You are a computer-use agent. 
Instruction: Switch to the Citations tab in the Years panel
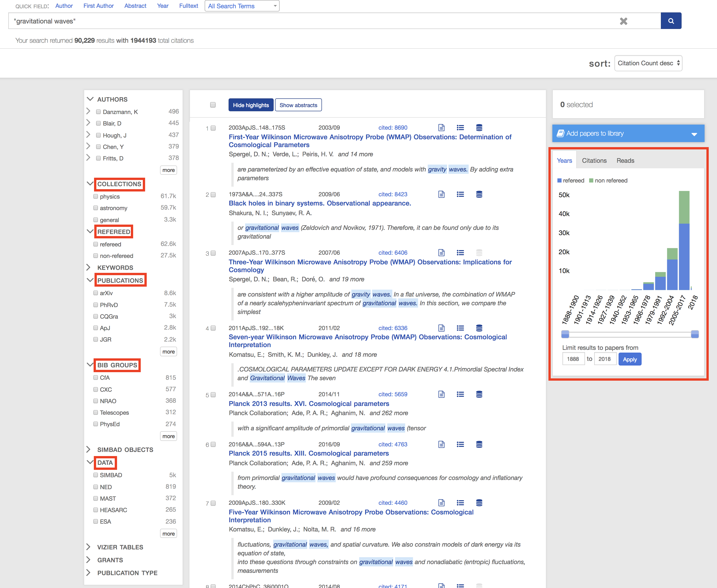594,160
